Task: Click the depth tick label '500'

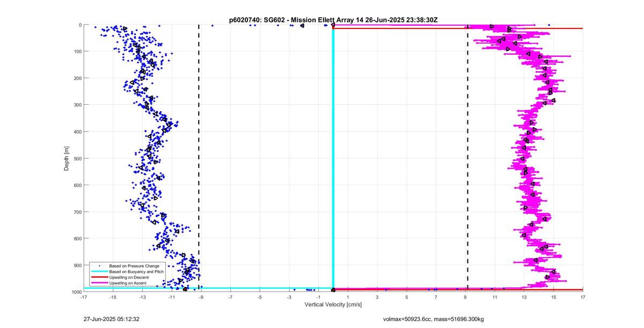Action: pyautogui.click(x=77, y=158)
